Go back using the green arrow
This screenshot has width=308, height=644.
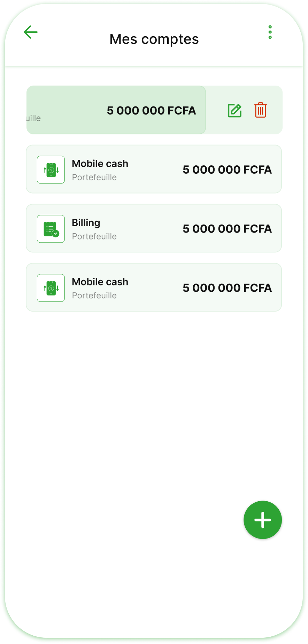(31, 32)
